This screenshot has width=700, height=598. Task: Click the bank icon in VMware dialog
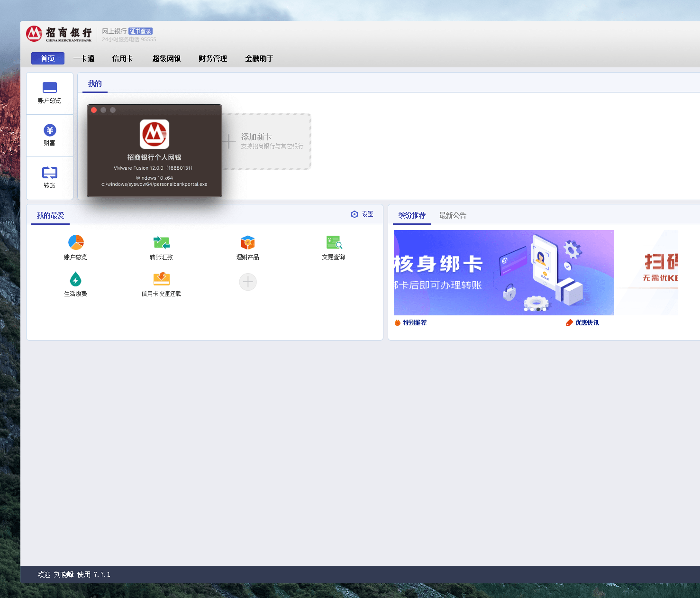point(155,134)
